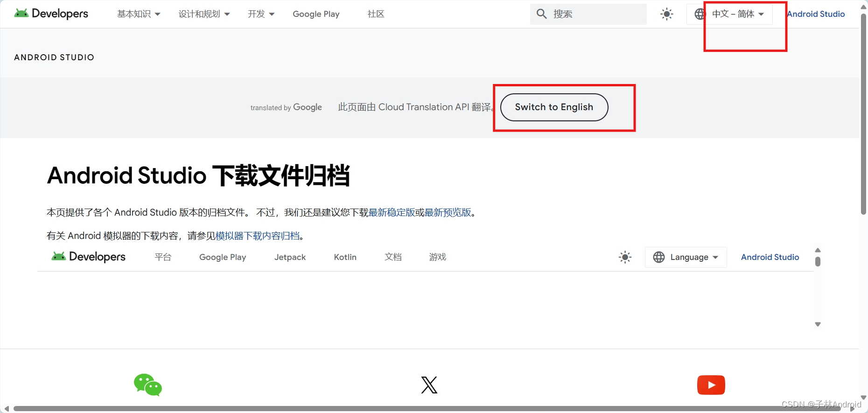Open the 社区 tab

tap(376, 14)
